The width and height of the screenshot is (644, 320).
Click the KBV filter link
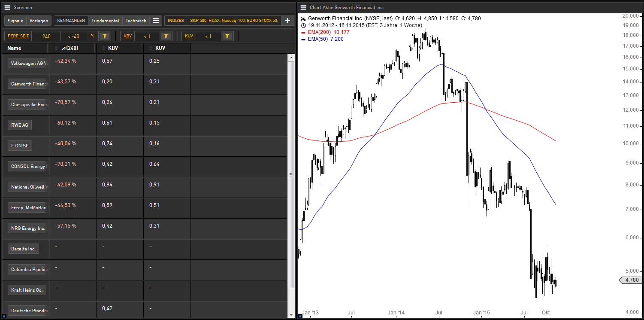point(128,36)
